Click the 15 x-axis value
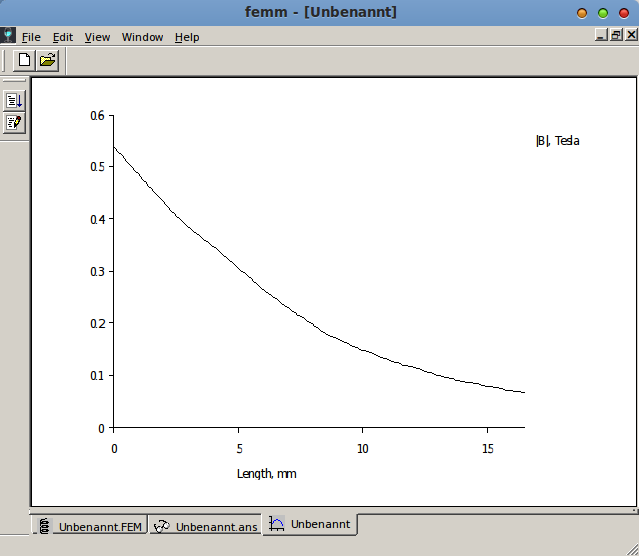 tap(488, 449)
